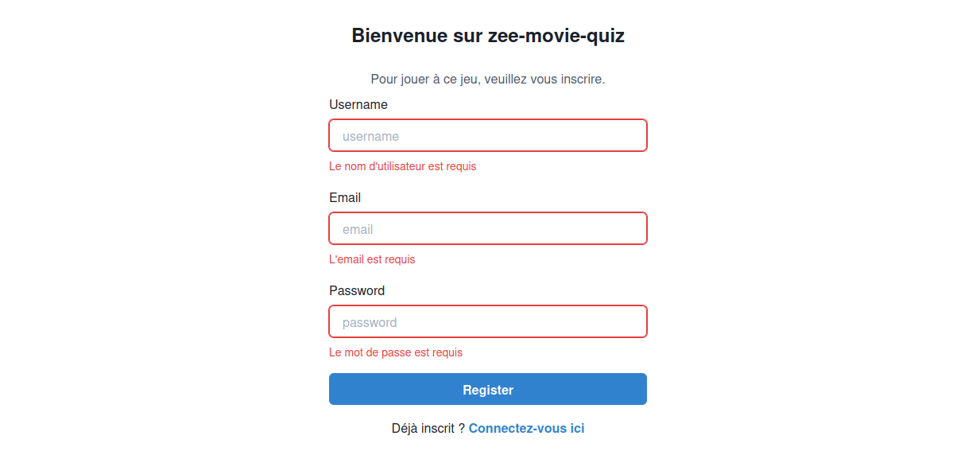Click the 'Le mot de passe est requis' error
The image size is (980, 459).
(396, 352)
